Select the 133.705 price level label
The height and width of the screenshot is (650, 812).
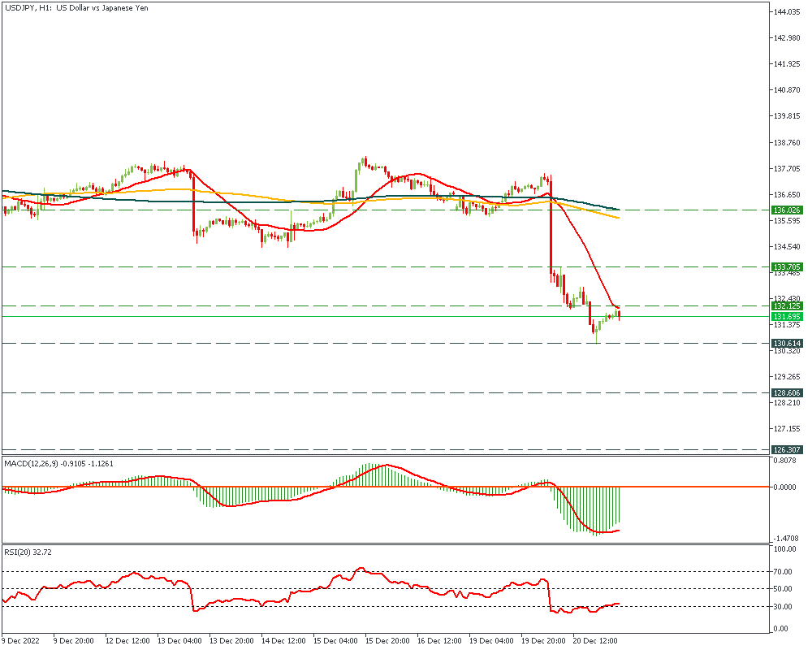786,266
